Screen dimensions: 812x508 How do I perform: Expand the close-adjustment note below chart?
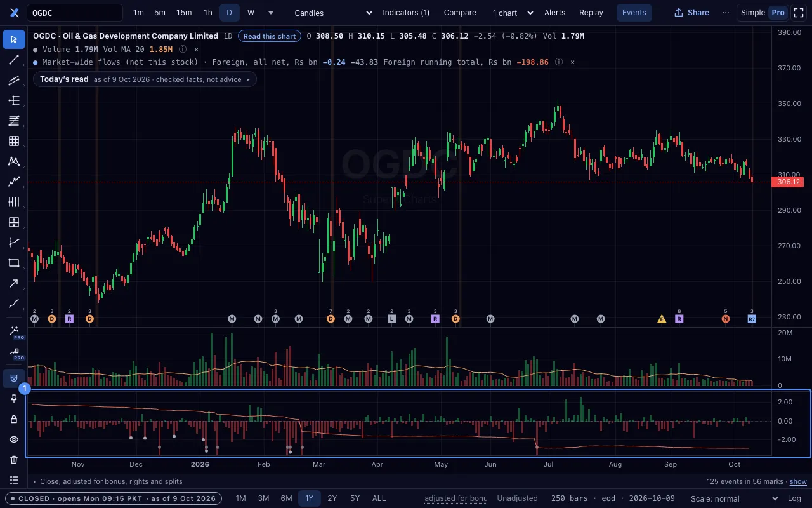[x=107, y=482]
